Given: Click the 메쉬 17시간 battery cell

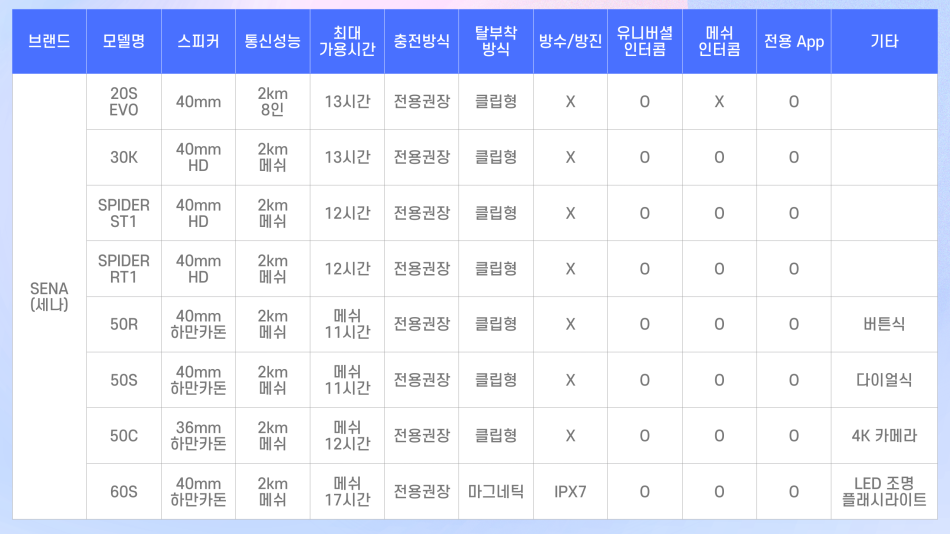Looking at the screenshot, I should [347, 491].
